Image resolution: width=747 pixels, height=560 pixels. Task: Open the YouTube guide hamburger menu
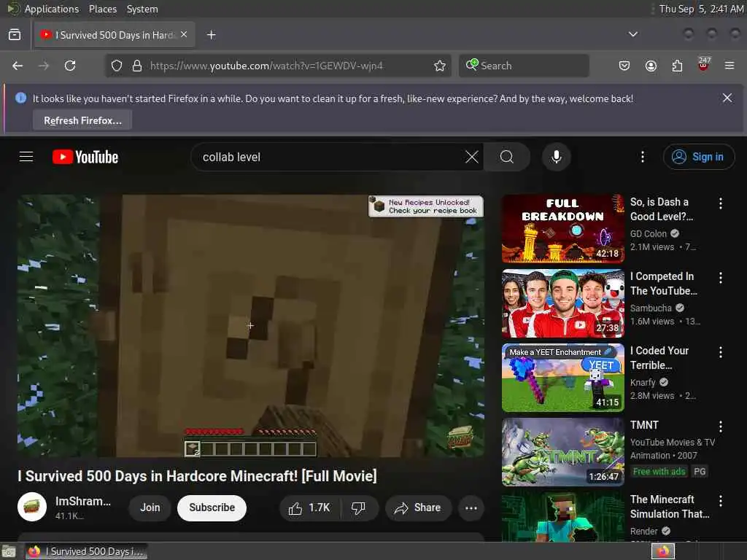coord(26,157)
